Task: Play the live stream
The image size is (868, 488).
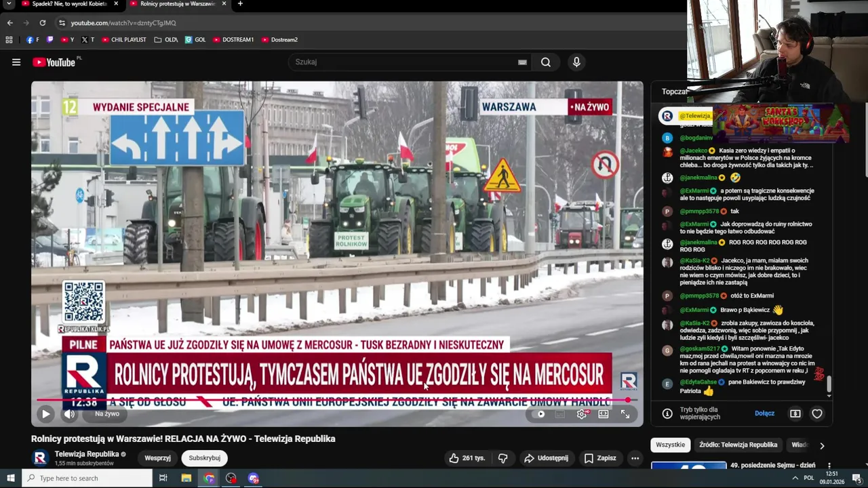Action: click(x=45, y=413)
